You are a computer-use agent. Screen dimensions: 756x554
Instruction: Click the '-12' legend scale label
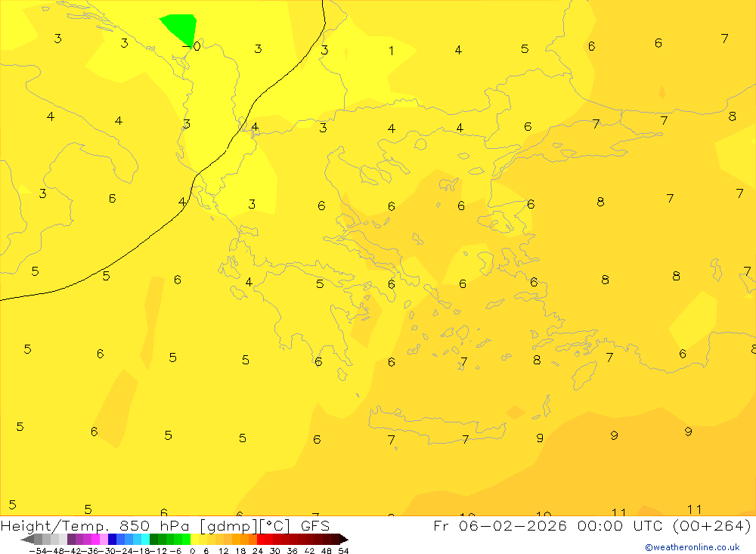[158, 551]
